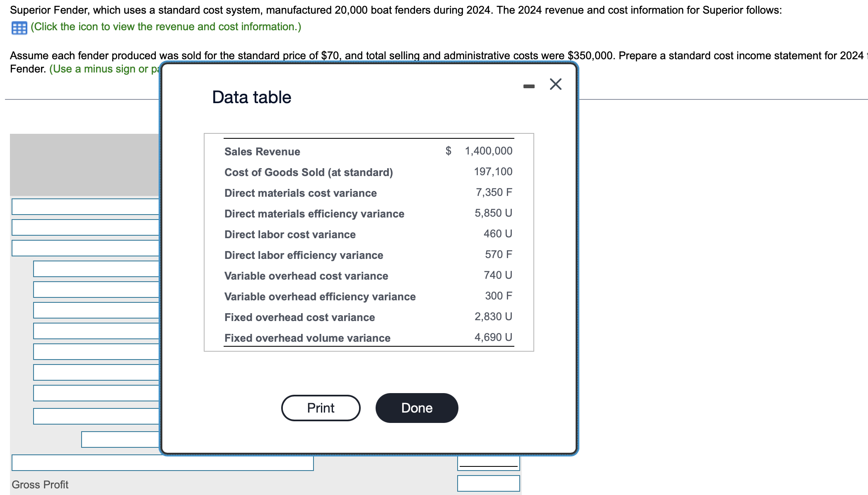Click the third indented variance label field

coord(96,310)
